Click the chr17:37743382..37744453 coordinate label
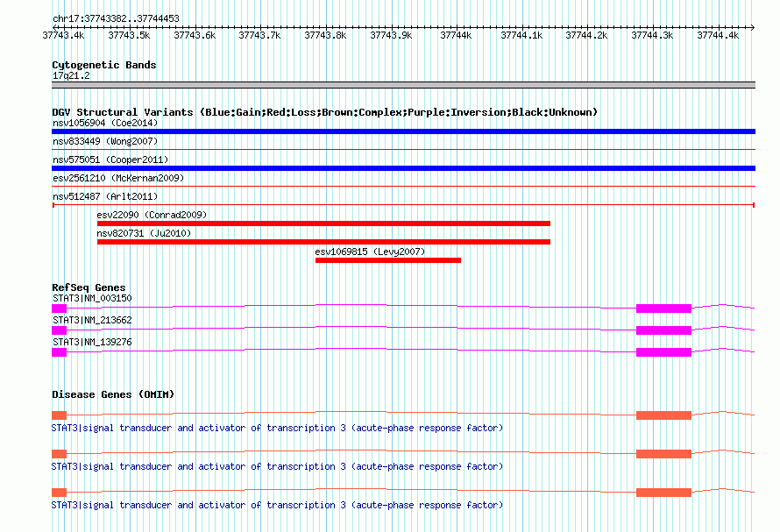The height and width of the screenshot is (532, 780). [x=116, y=18]
